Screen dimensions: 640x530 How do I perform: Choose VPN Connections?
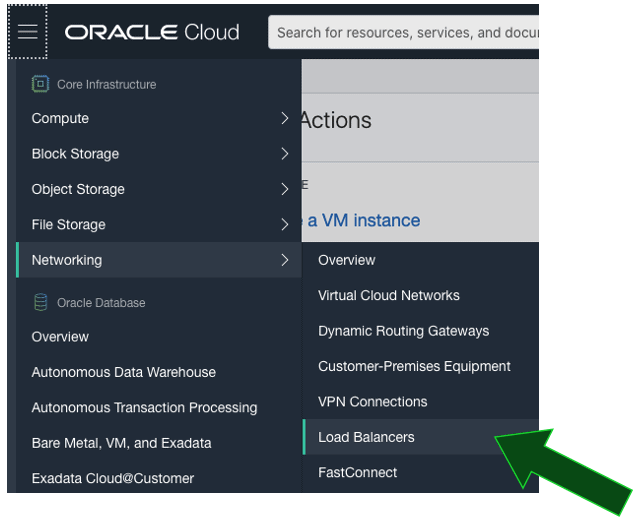pyautogui.click(x=372, y=402)
